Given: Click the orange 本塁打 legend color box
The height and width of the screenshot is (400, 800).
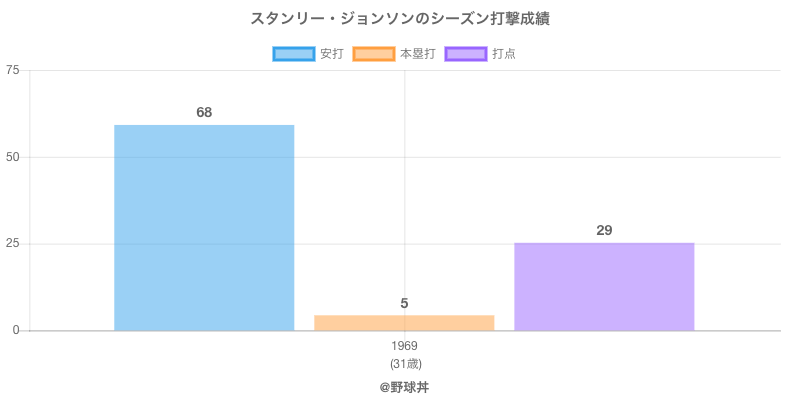Looking at the screenshot, I should (373, 54).
